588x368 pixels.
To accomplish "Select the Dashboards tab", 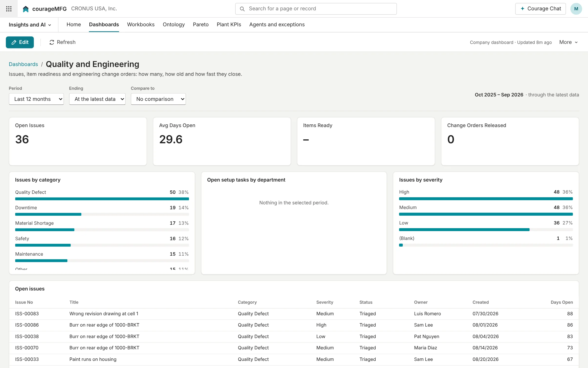I will (x=104, y=25).
